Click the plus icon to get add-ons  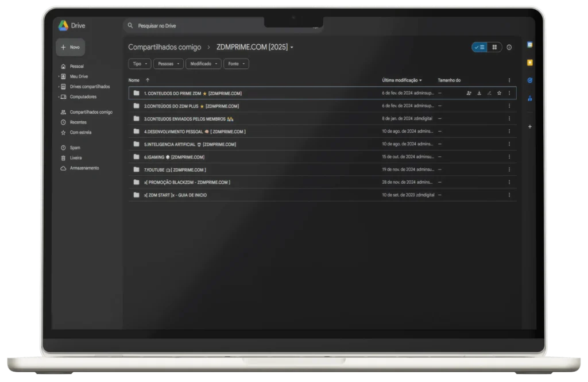tap(529, 127)
